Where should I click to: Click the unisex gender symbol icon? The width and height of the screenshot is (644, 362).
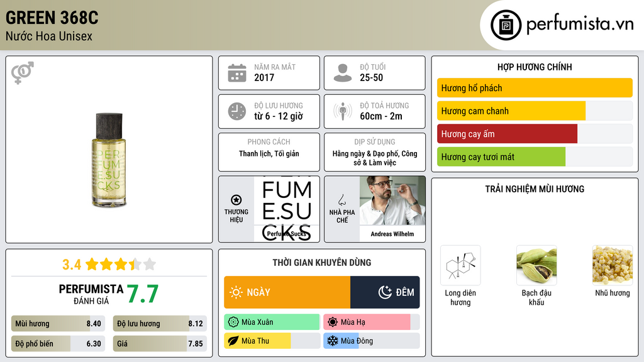tap(22, 73)
